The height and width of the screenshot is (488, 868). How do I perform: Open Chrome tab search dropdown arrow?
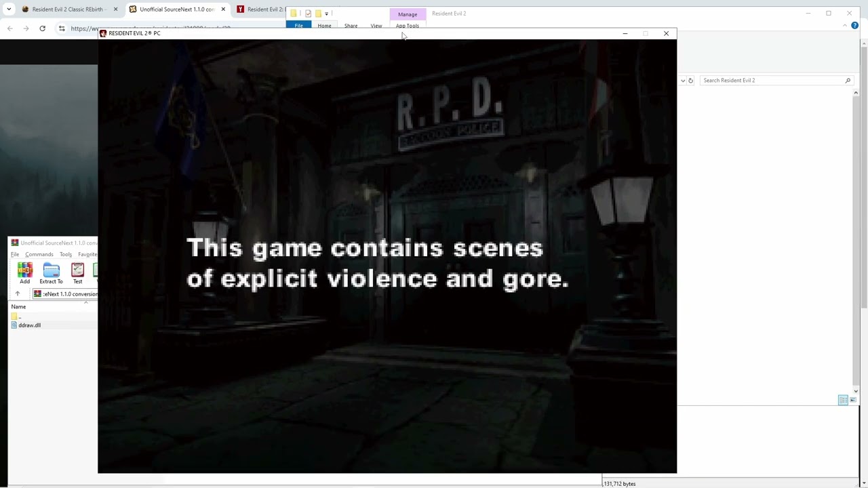point(9,9)
